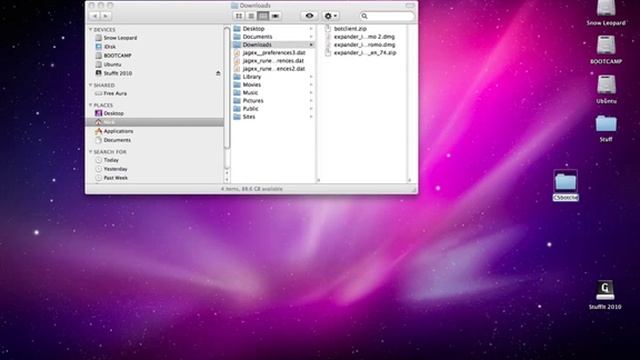
Task: Open the gear Action menu
Action: pos(330,16)
